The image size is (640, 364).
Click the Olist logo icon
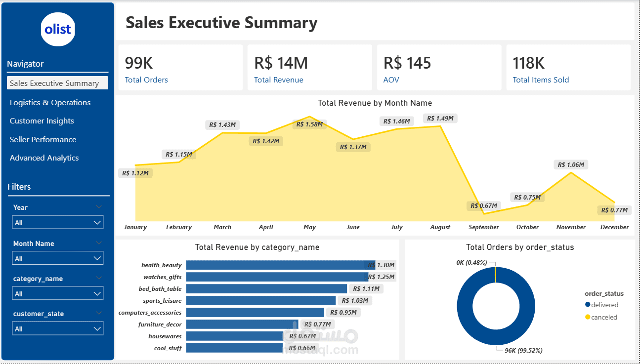(x=58, y=29)
